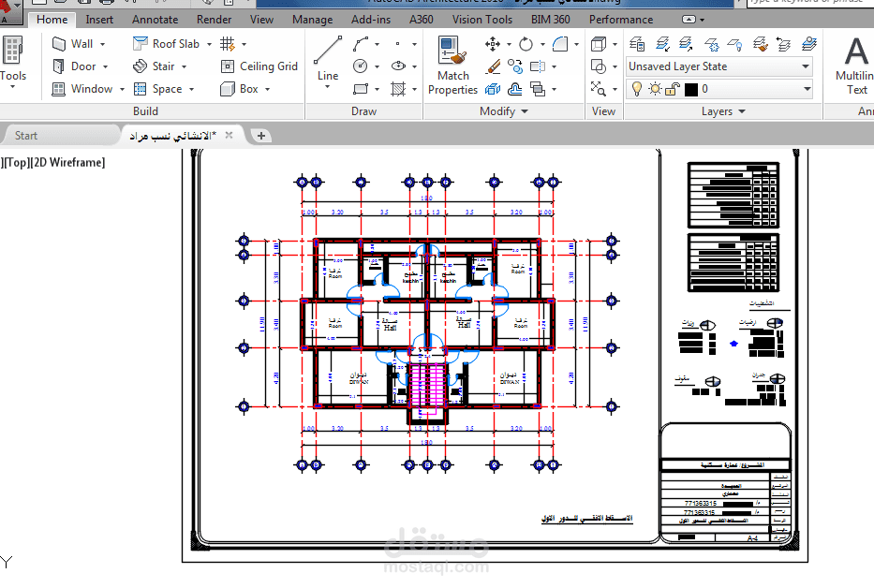The height and width of the screenshot is (588, 874).
Task: Select the Move tool in Modify
Action: tap(492, 43)
